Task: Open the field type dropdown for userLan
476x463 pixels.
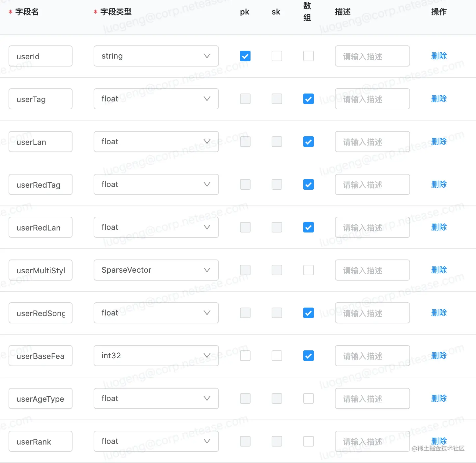Action: tap(156, 142)
